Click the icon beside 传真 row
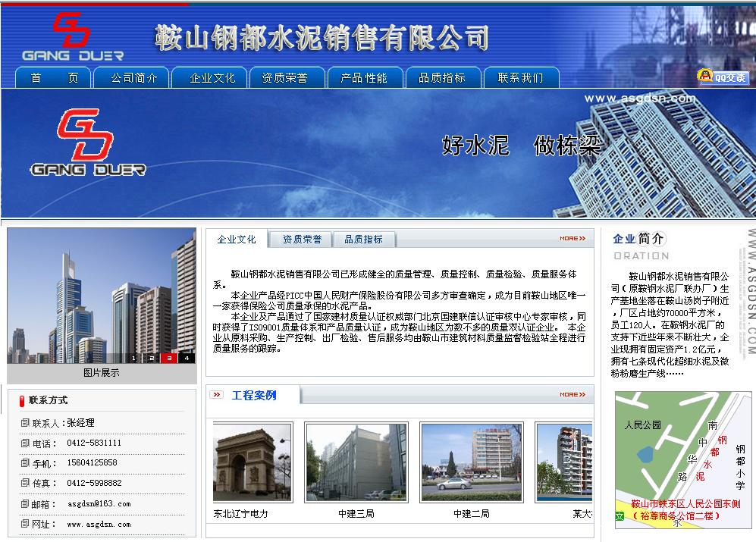Viewport: 756px width, 542px height. click(x=25, y=484)
